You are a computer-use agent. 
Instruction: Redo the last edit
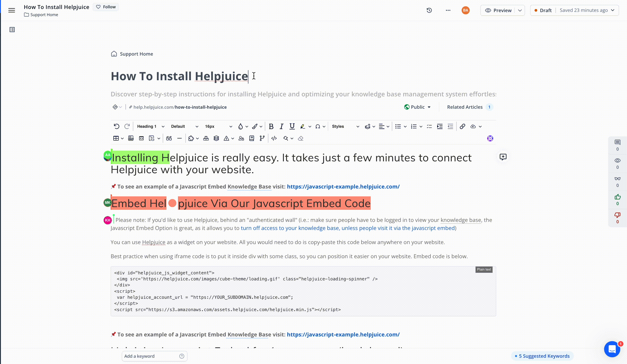[127, 126]
